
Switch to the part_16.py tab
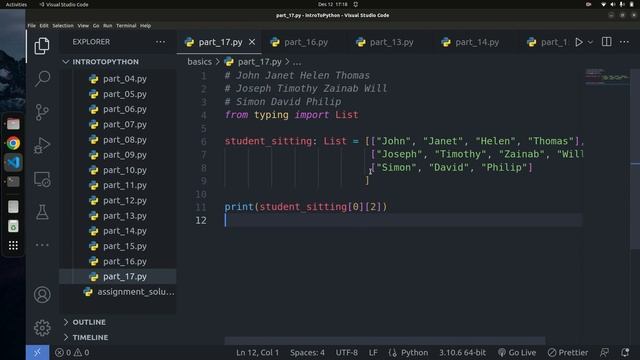[x=304, y=42]
